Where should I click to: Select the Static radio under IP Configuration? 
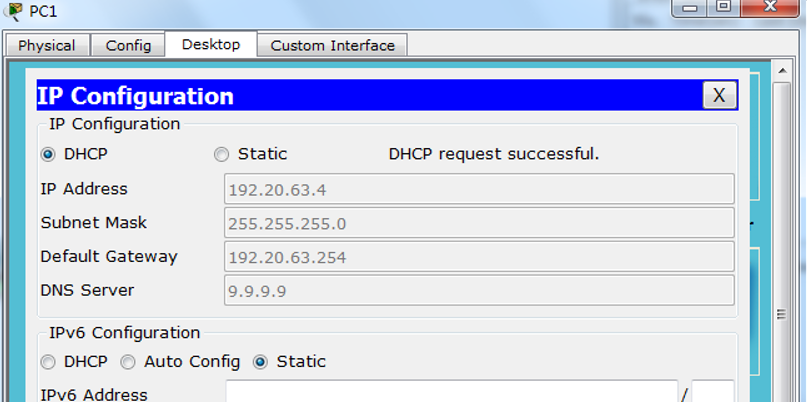pyautogui.click(x=221, y=154)
